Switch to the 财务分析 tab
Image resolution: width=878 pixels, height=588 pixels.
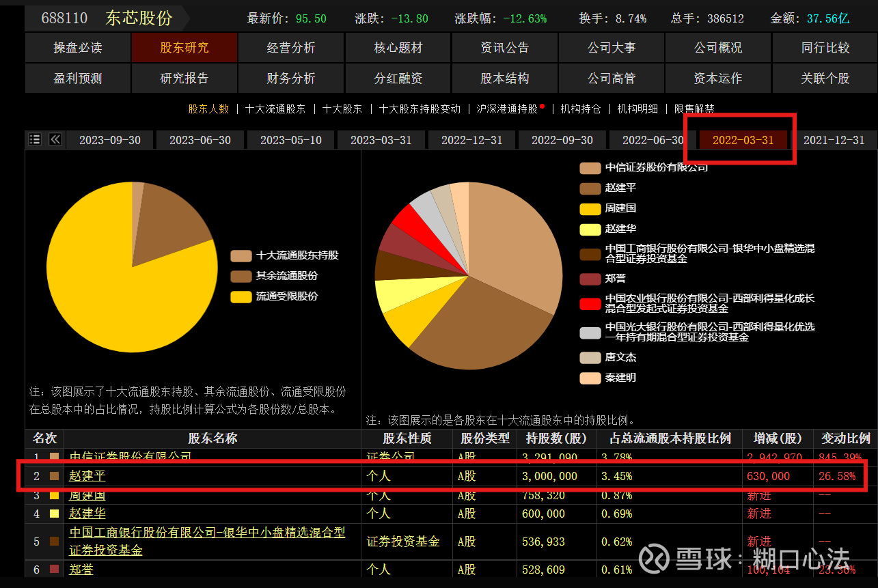coord(291,79)
